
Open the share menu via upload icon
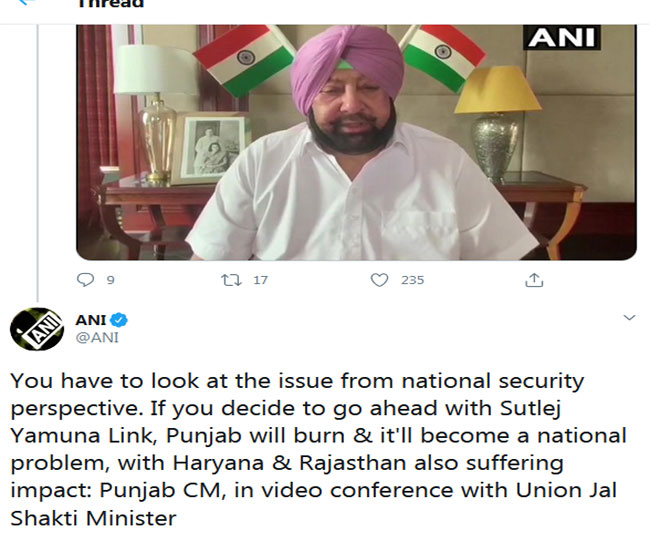click(534, 280)
